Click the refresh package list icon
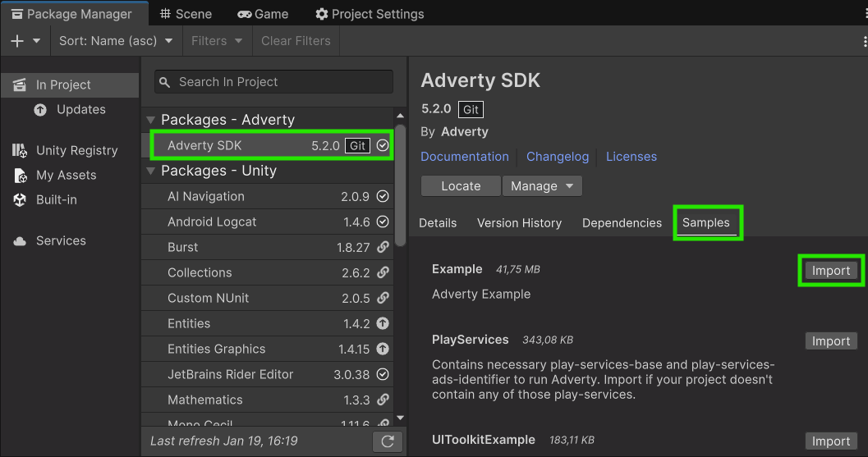Viewport: 868px width, 457px height. [x=388, y=441]
